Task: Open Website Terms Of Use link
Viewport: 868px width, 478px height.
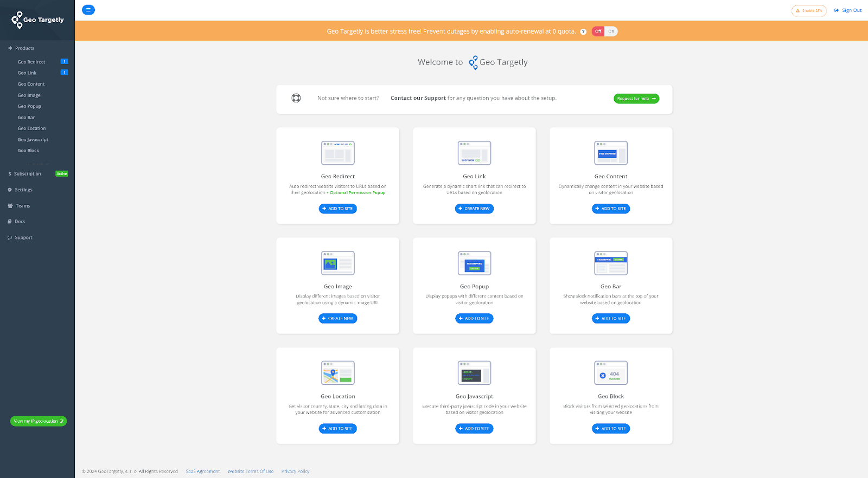Action: [251, 471]
